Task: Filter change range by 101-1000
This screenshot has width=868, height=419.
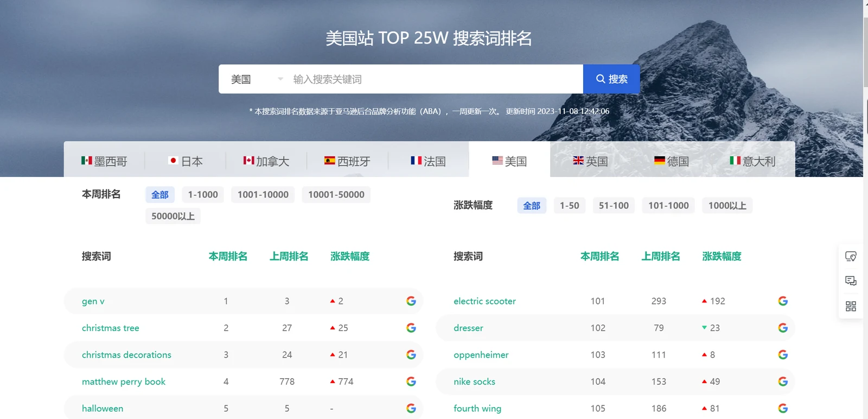Action: tap(668, 205)
